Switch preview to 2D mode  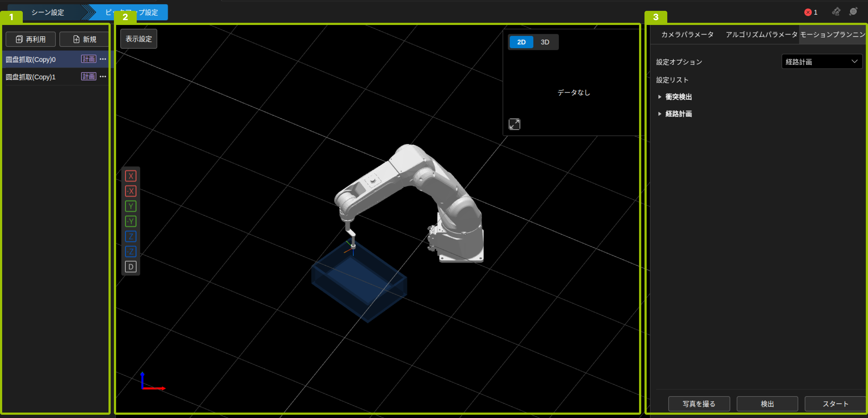pyautogui.click(x=521, y=42)
